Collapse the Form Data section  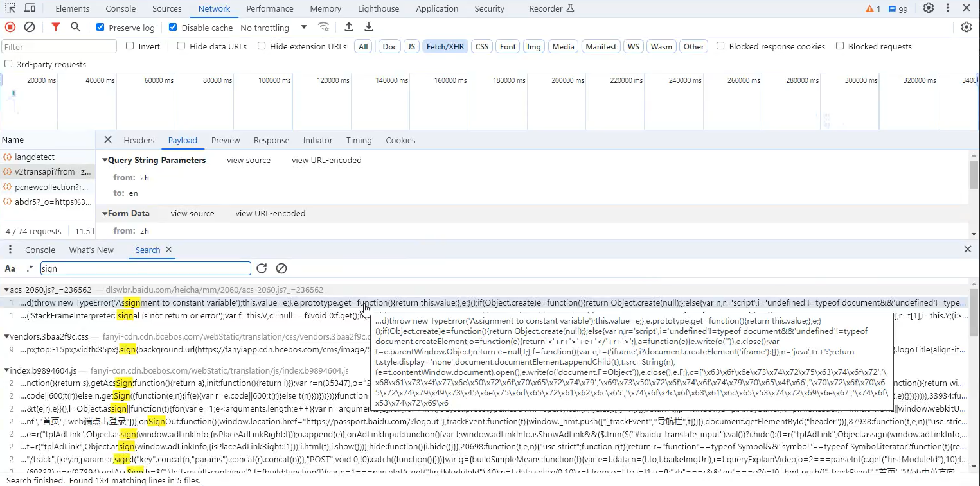point(105,214)
